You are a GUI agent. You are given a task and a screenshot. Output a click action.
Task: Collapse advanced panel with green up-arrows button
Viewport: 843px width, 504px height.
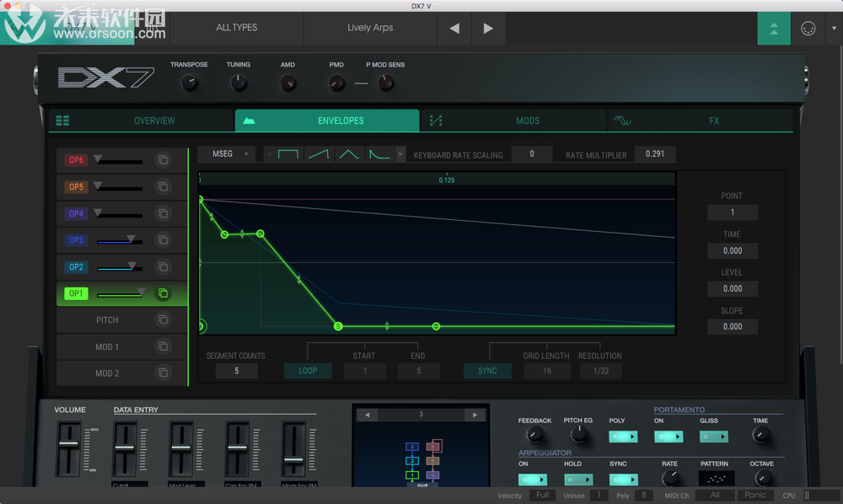click(774, 29)
